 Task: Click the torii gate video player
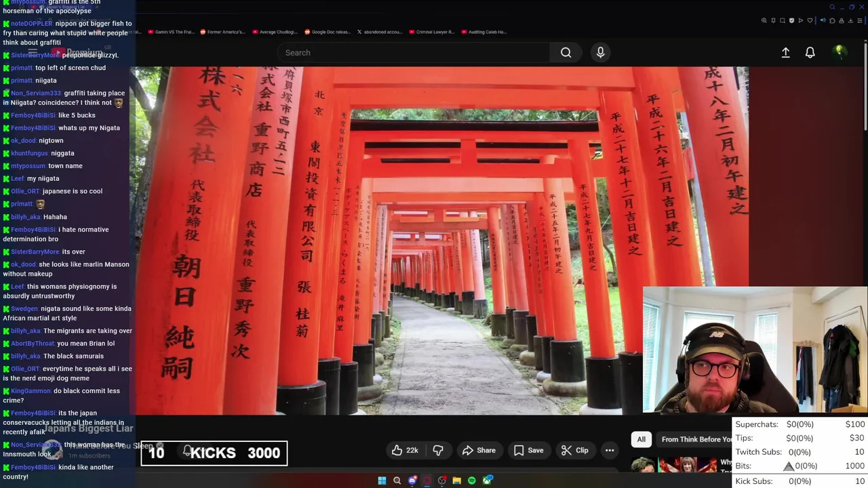(442, 241)
